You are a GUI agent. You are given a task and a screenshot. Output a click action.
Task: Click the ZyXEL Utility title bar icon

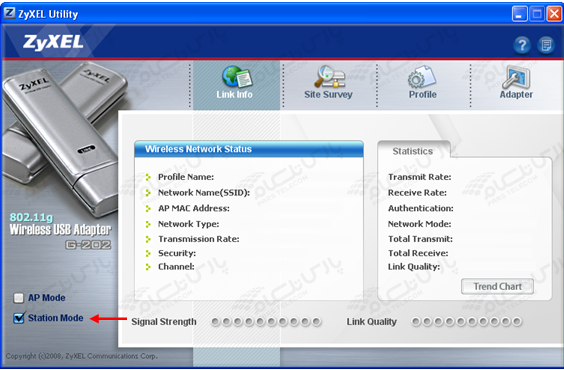(x=9, y=13)
